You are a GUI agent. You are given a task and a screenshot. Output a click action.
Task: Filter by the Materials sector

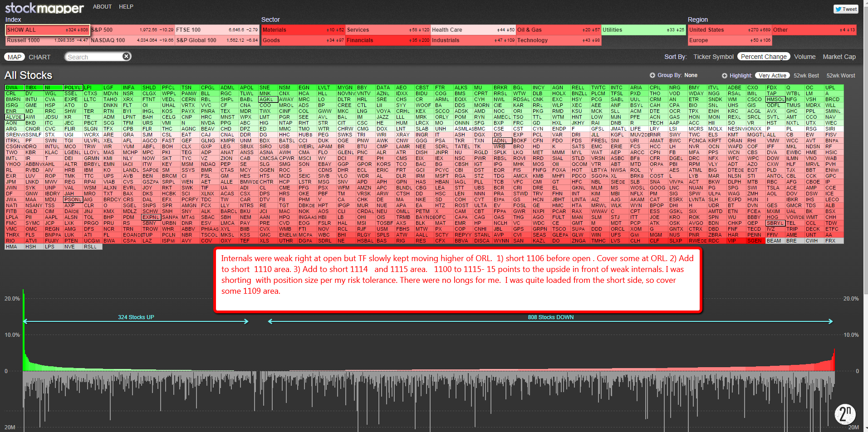click(x=303, y=30)
